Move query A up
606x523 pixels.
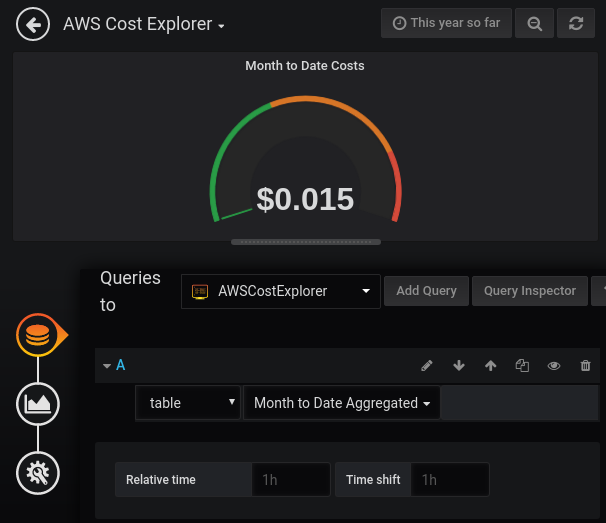point(490,366)
